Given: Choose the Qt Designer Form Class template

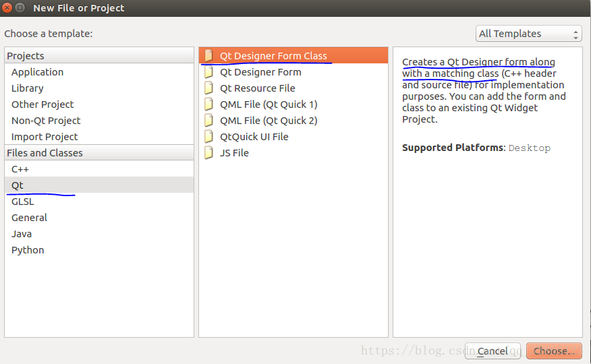Looking at the screenshot, I should (x=293, y=56).
